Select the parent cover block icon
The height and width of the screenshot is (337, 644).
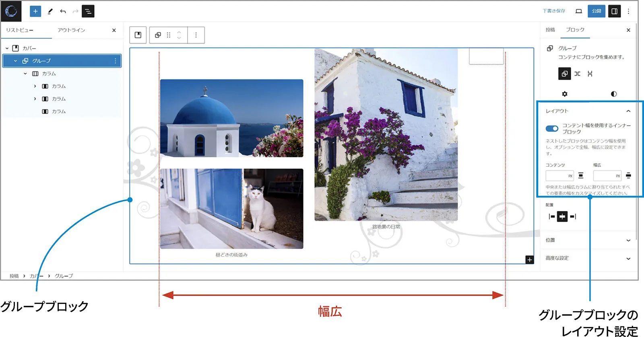point(138,35)
